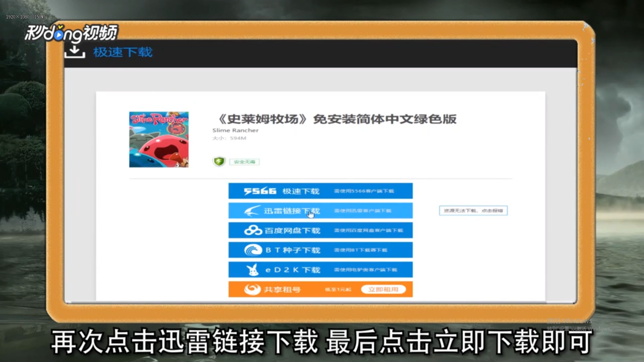
Task: Click 需使用百度网盘客户端下载 note
Action: [x=368, y=231]
